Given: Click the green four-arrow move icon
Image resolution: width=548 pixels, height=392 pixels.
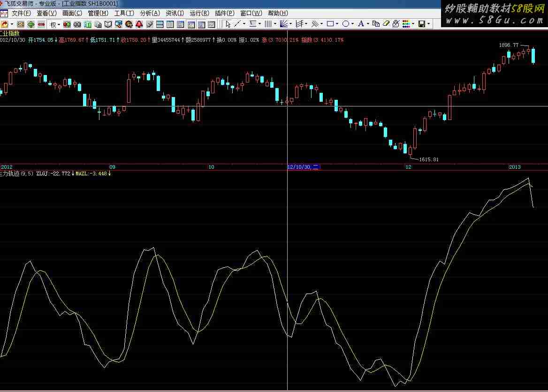Looking at the screenshot, I should click(31, 24).
